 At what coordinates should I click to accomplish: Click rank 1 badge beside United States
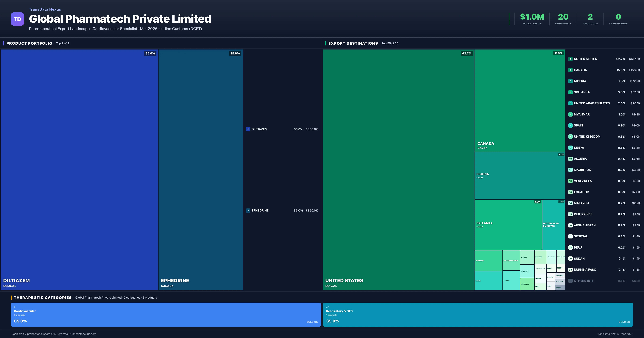(570, 59)
